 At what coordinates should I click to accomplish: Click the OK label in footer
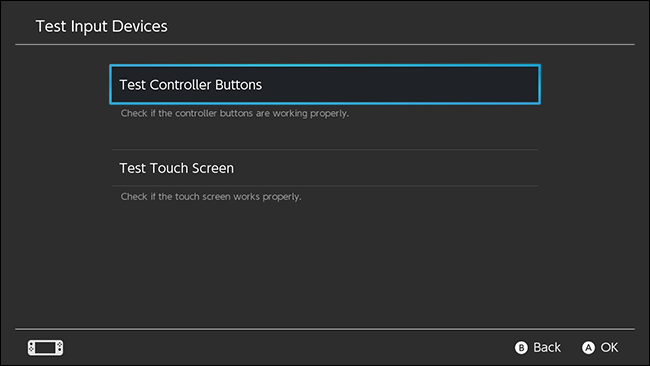[x=609, y=347]
